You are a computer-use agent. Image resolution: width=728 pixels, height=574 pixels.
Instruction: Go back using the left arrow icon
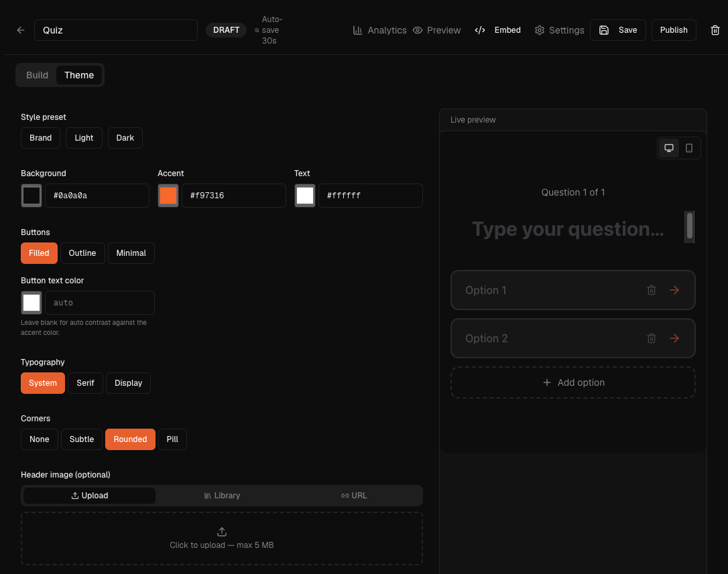pos(20,30)
